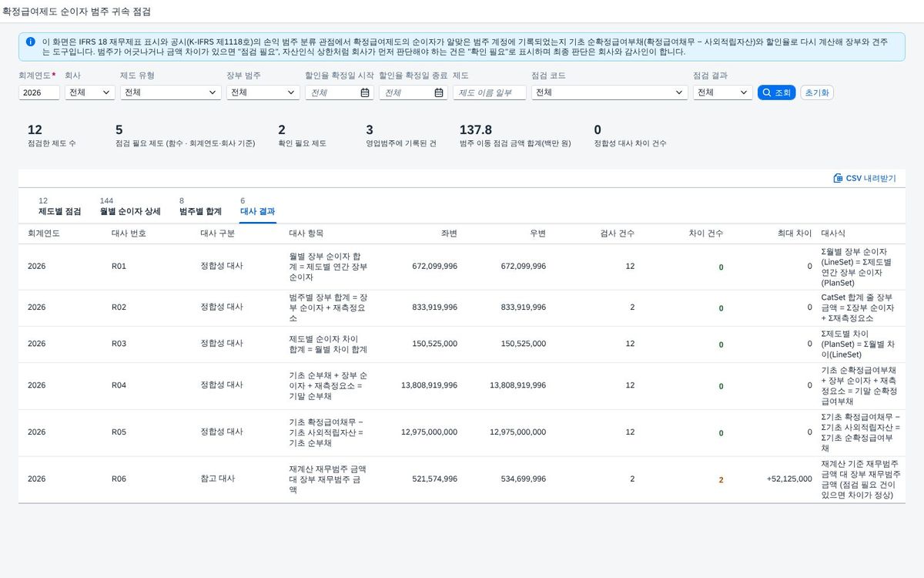The height and width of the screenshot is (578, 924).
Task: Select the R06 참고 대사 row
Action: tap(462, 479)
